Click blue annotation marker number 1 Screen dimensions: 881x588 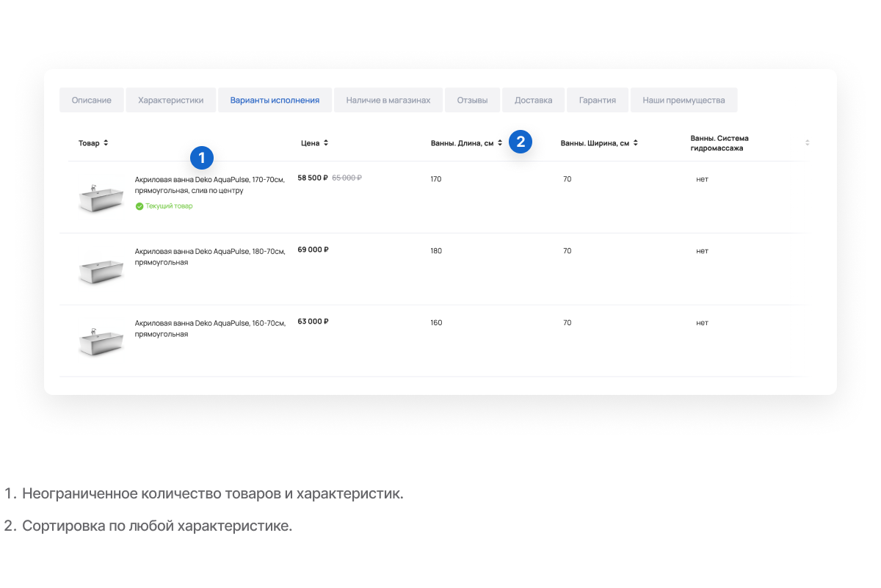202,157
